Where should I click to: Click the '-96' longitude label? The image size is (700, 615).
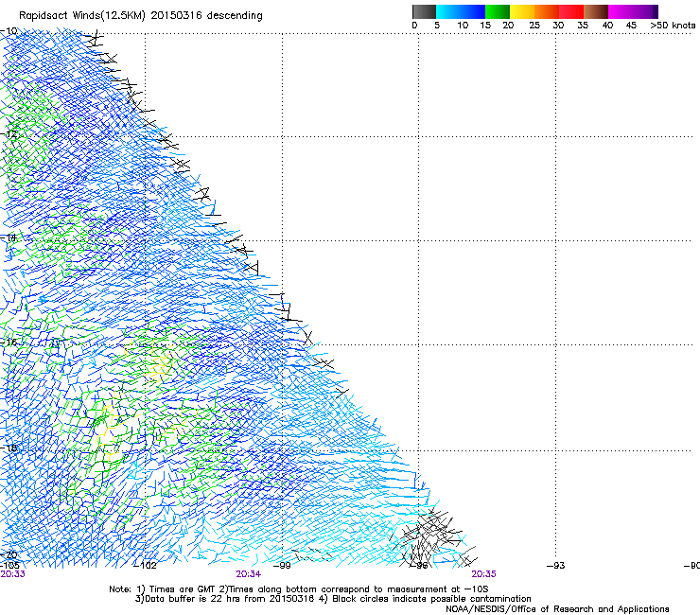coord(419,566)
